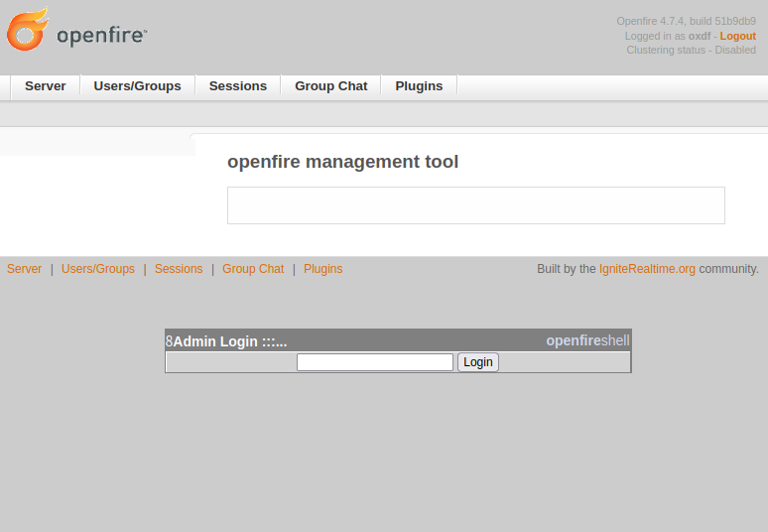Image resolution: width=768 pixels, height=532 pixels.
Task: Click the Server link in the footer
Action: (x=24, y=269)
